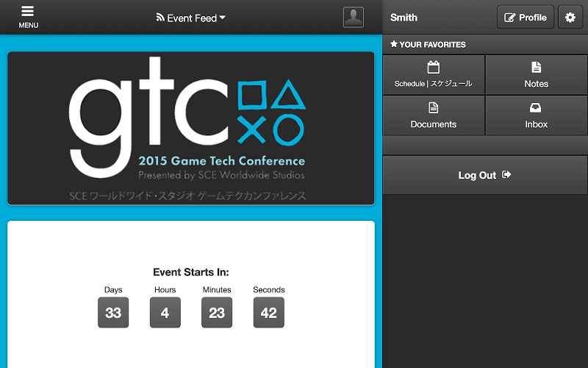
Task: Click the Log Out button
Action: point(485,175)
